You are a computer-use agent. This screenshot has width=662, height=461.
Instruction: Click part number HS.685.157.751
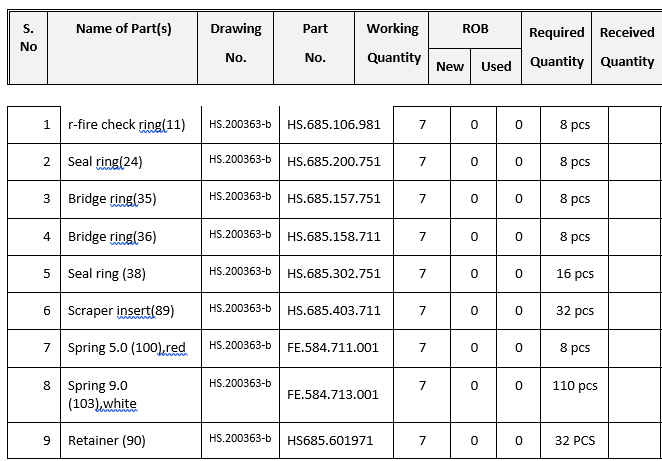333,199
